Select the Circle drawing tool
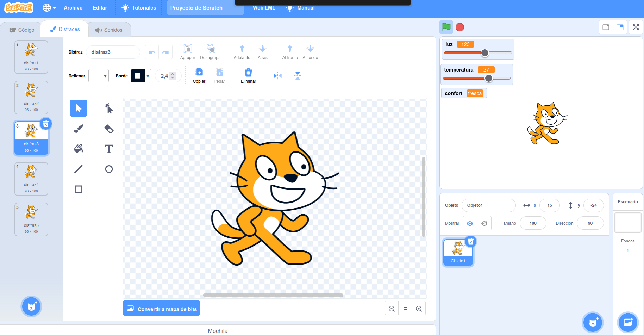 (x=109, y=169)
